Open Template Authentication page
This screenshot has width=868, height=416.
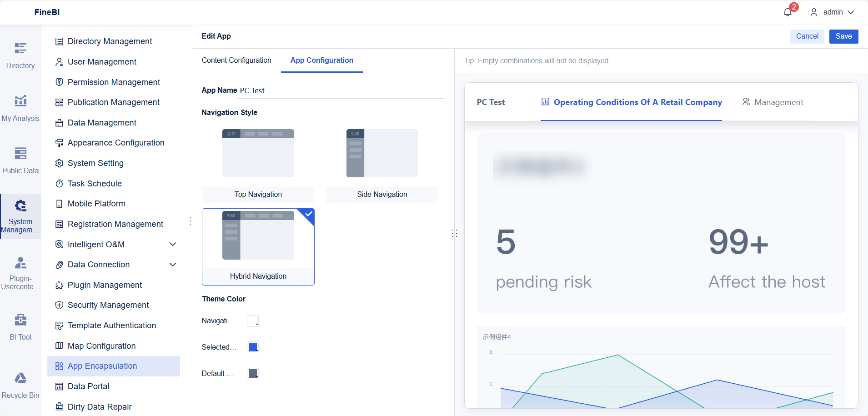[114, 326]
